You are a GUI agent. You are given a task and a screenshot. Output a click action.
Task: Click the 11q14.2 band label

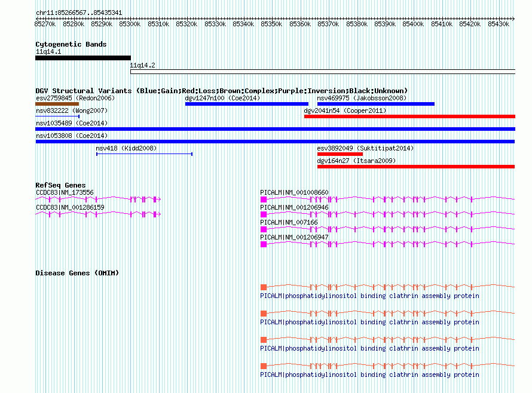[142, 65]
